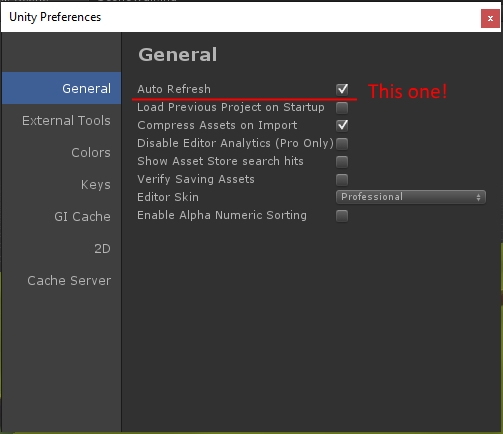
Task: Click the Auto Refresh label text
Action: (174, 89)
